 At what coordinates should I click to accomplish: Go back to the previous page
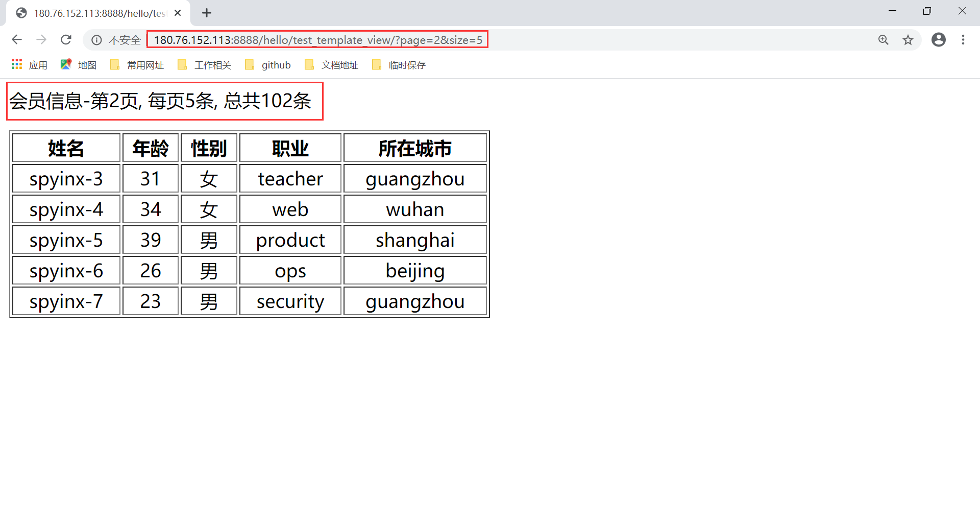[x=17, y=40]
